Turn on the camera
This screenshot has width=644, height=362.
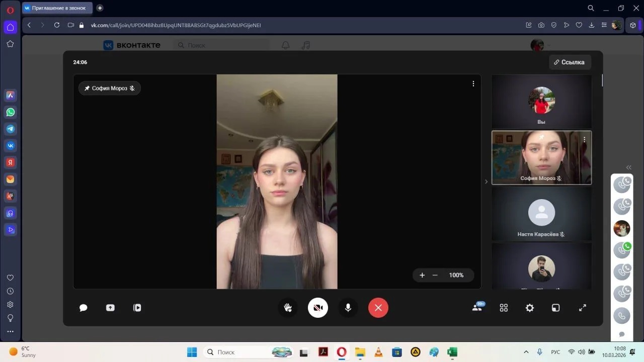click(318, 308)
